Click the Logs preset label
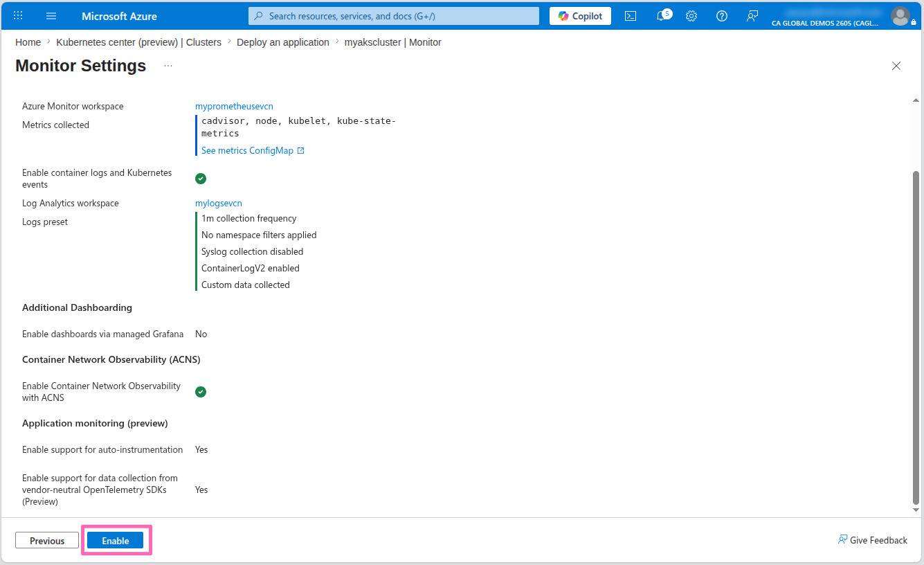This screenshot has width=924, height=565. (x=45, y=222)
